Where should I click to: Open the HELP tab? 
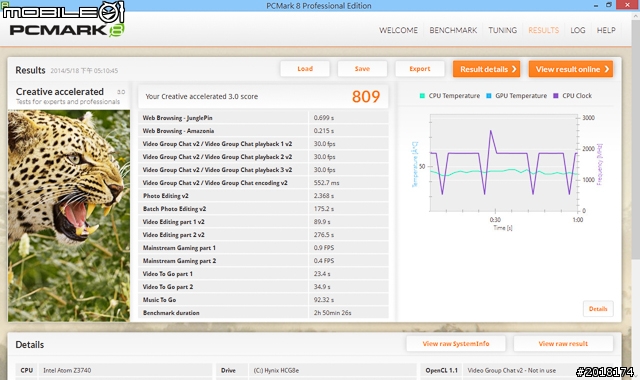(x=606, y=30)
